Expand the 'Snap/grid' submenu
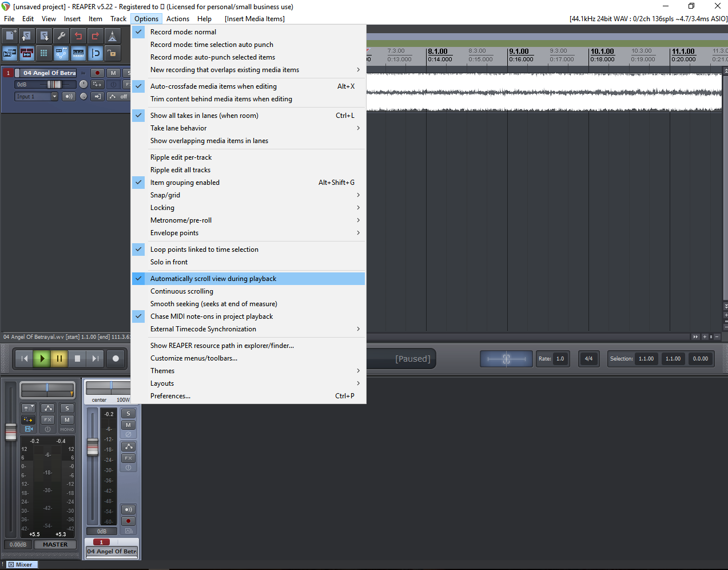Screen dimensions: 728x570 248,195
